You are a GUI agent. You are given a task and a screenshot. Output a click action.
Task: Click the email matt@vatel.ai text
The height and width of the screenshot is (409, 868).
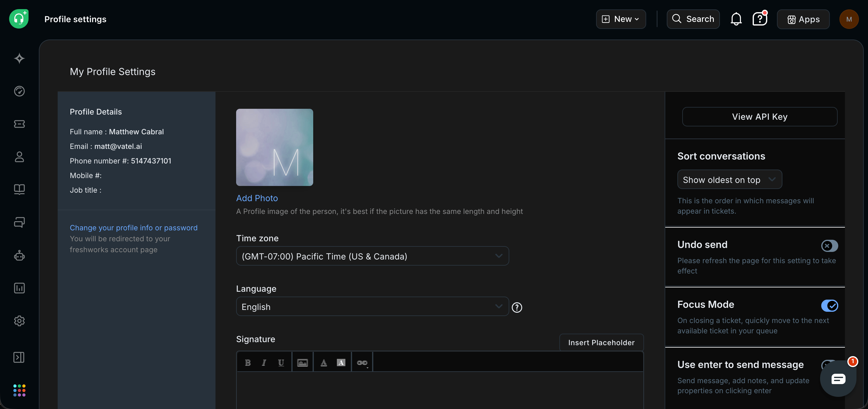[118, 146]
